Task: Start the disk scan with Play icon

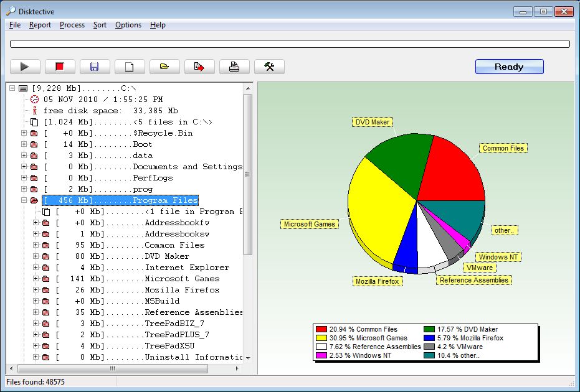Action: coord(26,66)
